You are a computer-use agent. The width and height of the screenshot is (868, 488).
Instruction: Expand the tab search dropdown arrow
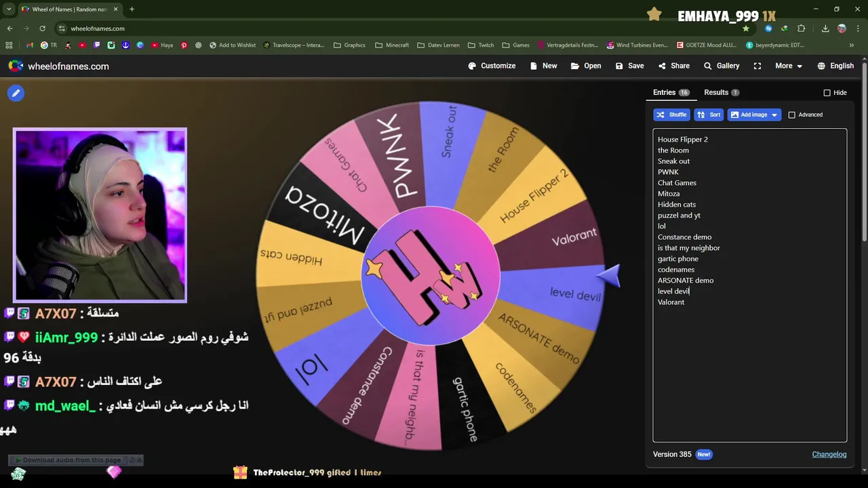click(x=9, y=9)
